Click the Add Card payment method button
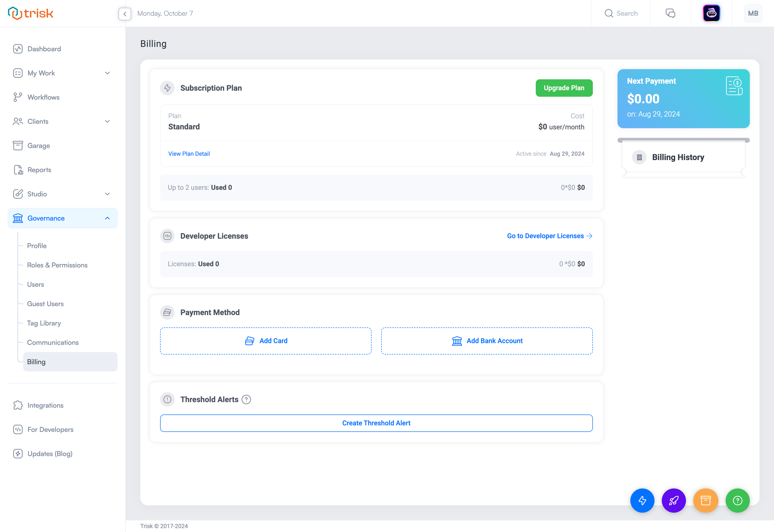This screenshot has height=532, width=774. 265,340
